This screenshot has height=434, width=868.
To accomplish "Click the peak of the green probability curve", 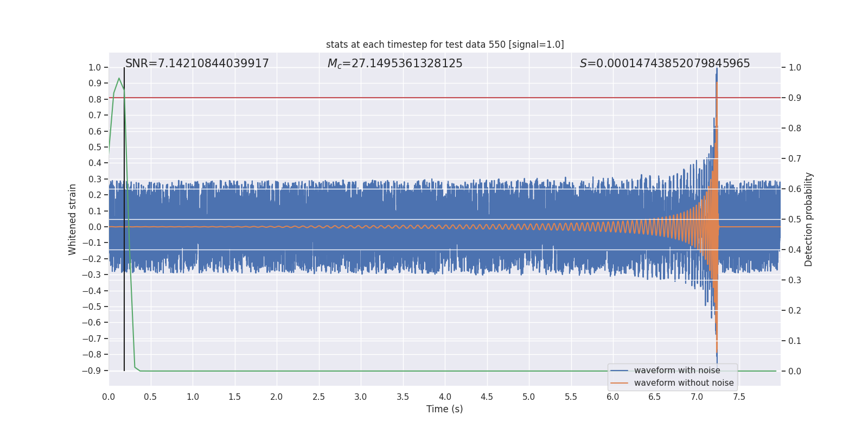I will point(119,79).
